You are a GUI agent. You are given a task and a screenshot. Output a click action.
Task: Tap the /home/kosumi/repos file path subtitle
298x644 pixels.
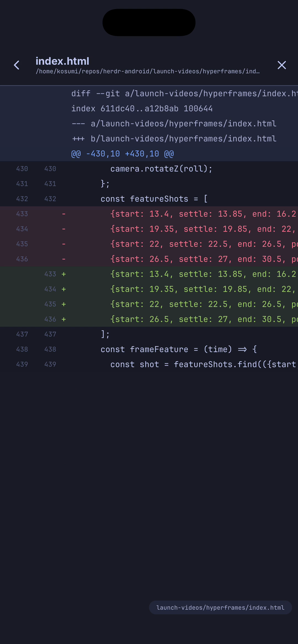coord(148,71)
